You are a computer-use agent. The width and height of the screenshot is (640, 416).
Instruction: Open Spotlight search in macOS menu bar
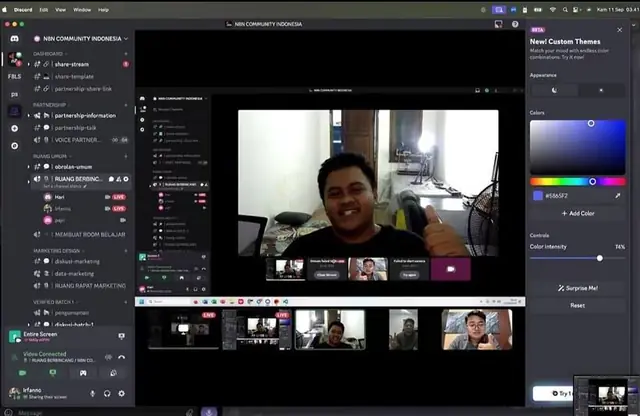(565, 9)
